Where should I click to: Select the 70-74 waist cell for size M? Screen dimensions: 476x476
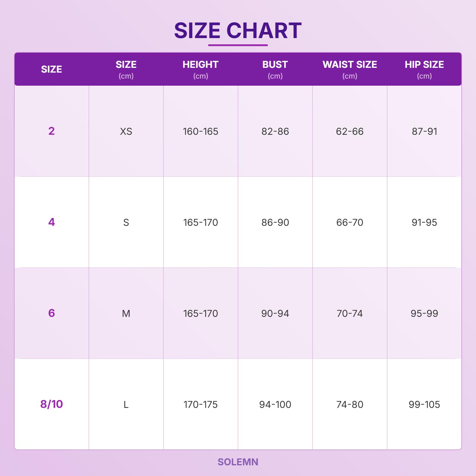[350, 314]
